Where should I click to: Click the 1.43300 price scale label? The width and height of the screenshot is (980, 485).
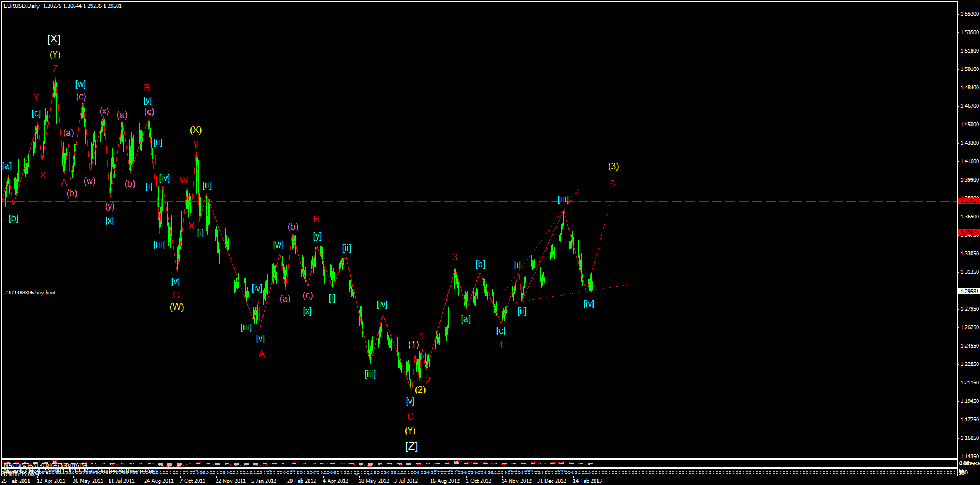(969, 143)
